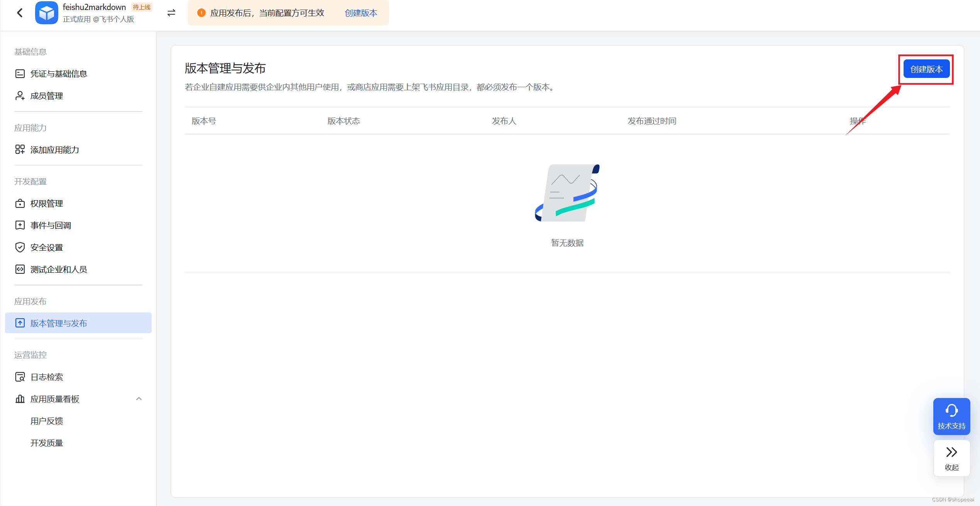Click the back arrow icon

tap(20, 13)
